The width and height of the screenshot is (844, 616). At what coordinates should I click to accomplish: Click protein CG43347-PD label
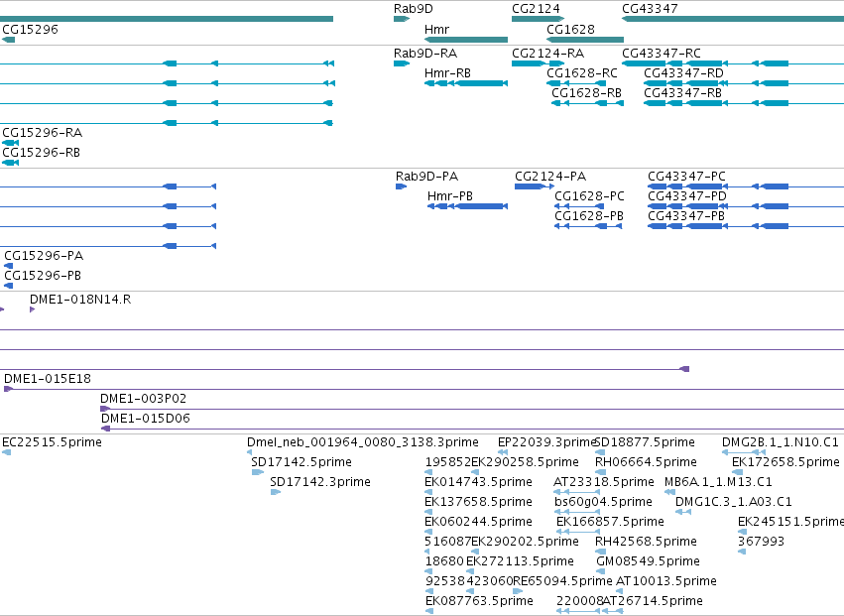[687, 196]
